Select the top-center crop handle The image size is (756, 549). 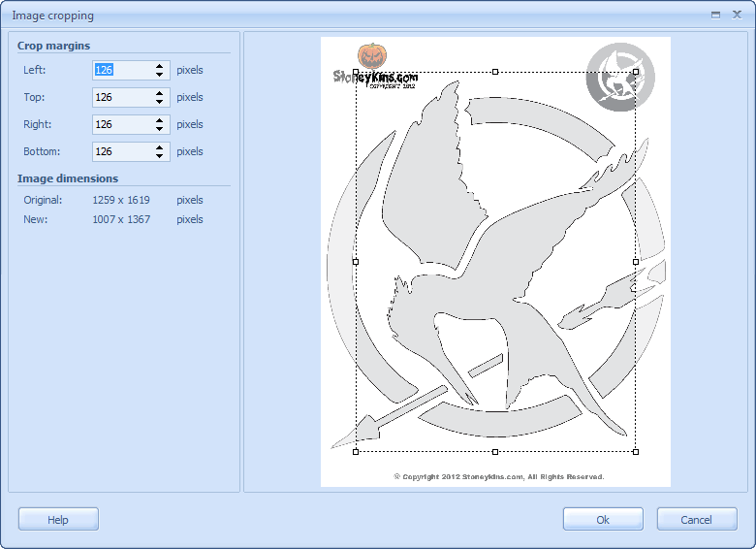tap(495, 72)
